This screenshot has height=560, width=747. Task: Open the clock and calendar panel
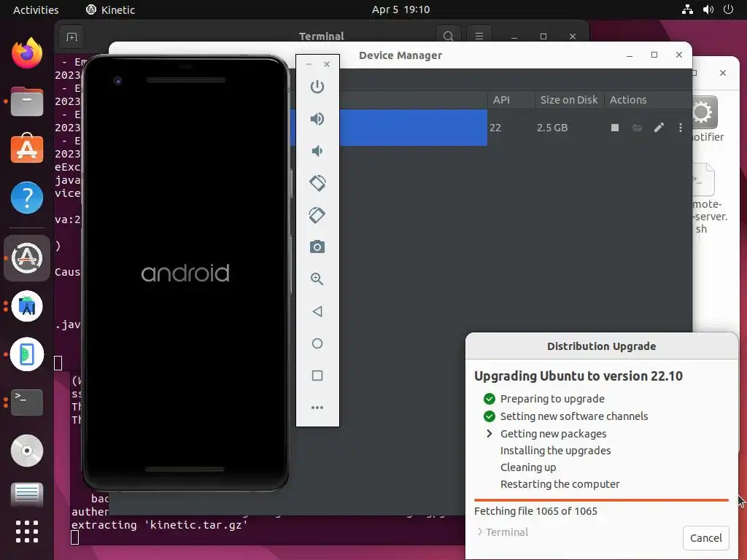[400, 9]
